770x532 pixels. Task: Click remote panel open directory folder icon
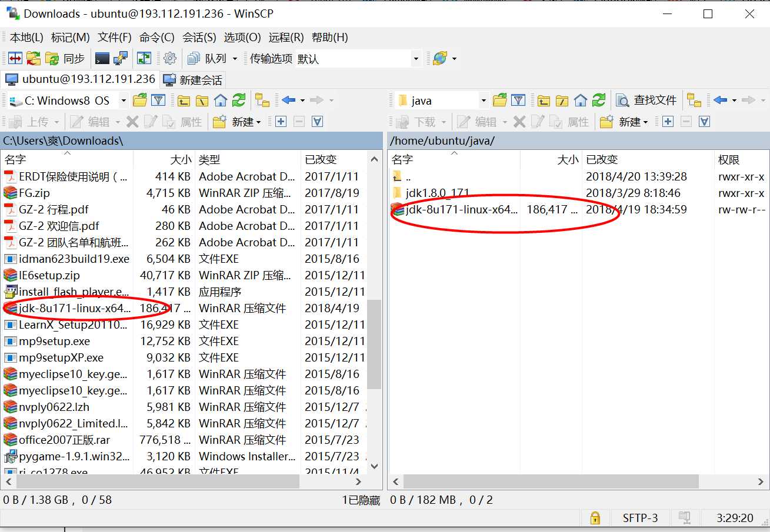[500, 101]
